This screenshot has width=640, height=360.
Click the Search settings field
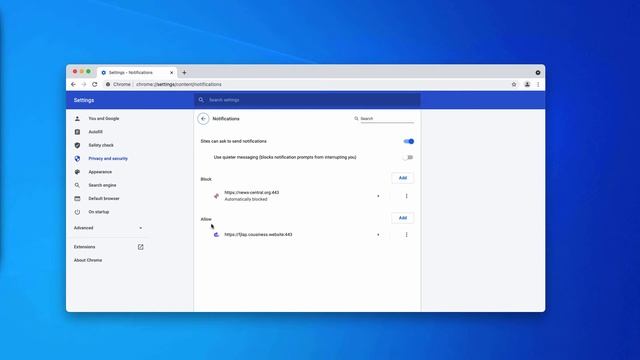pos(307,100)
